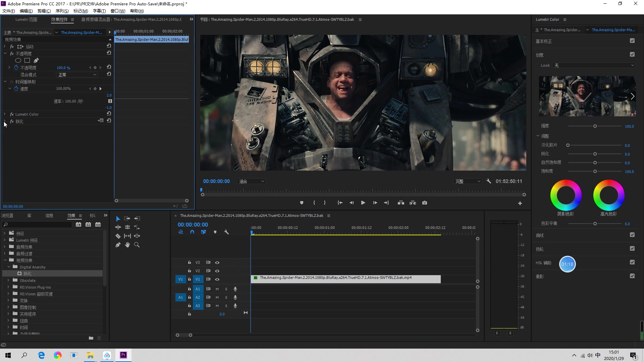Expand the Lumetri presets folder
This screenshot has width=644, height=362.
click(5, 240)
